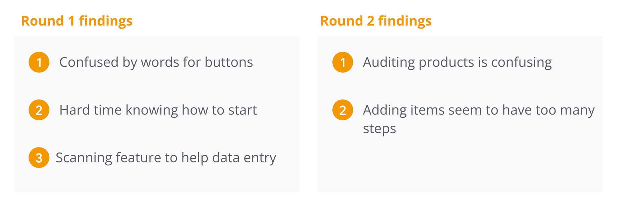Click the word 'Auditing' in Round 2
Image resolution: width=644 pixels, height=209 pixels.
pos(389,62)
